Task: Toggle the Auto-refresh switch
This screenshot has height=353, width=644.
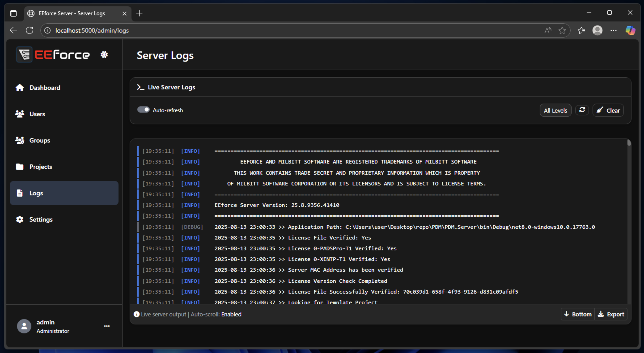Action: click(143, 110)
